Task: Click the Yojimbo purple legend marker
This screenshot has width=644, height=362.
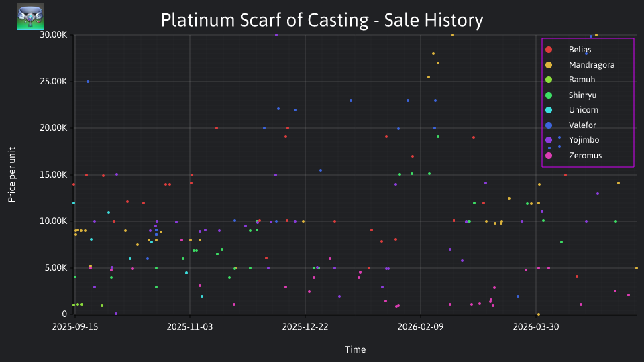Action: tap(549, 140)
